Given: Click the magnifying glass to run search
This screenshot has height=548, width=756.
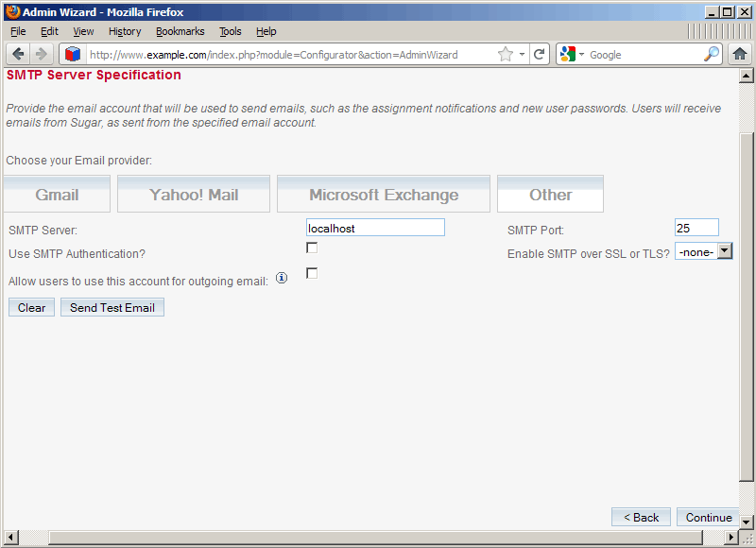Looking at the screenshot, I should pos(712,54).
